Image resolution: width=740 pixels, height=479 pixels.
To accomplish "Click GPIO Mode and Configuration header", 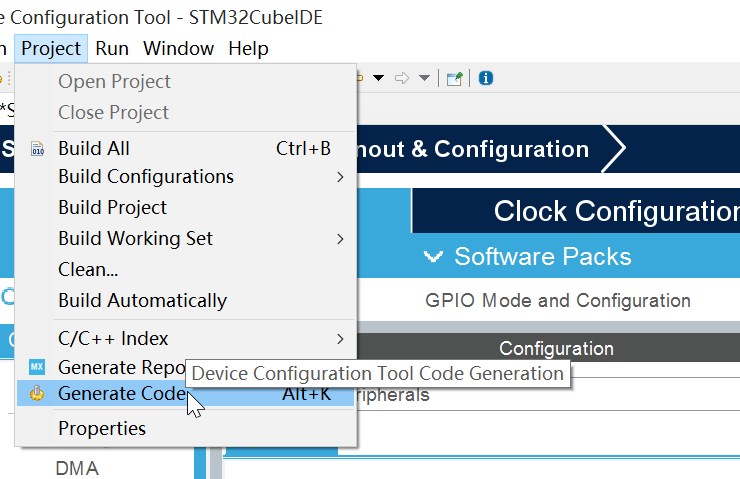I will click(x=557, y=301).
